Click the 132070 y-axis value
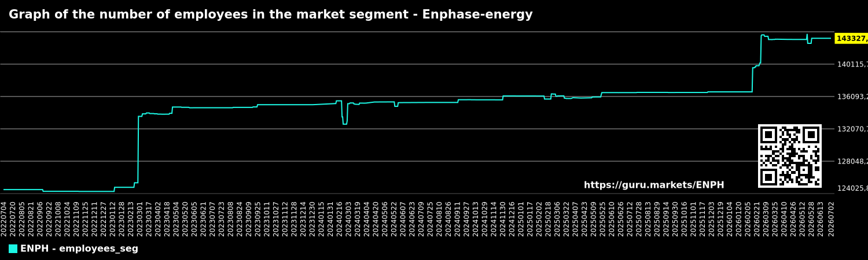868x260 pixels. click(x=852, y=129)
